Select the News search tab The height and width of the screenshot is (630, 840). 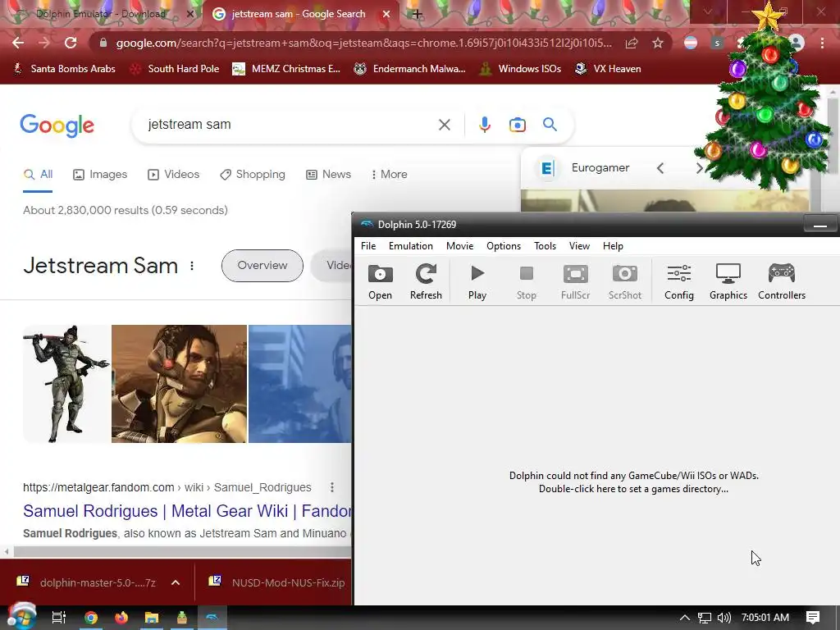(328, 175)
